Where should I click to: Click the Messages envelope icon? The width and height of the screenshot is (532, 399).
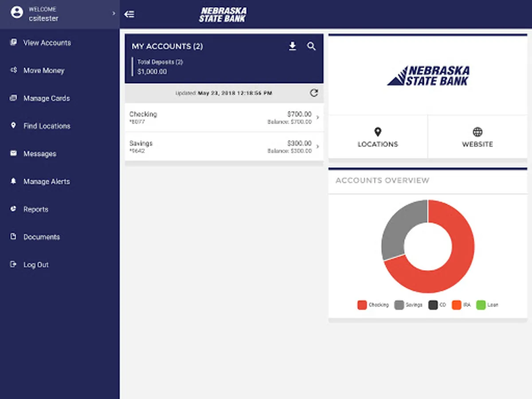(x=14, y=153)
